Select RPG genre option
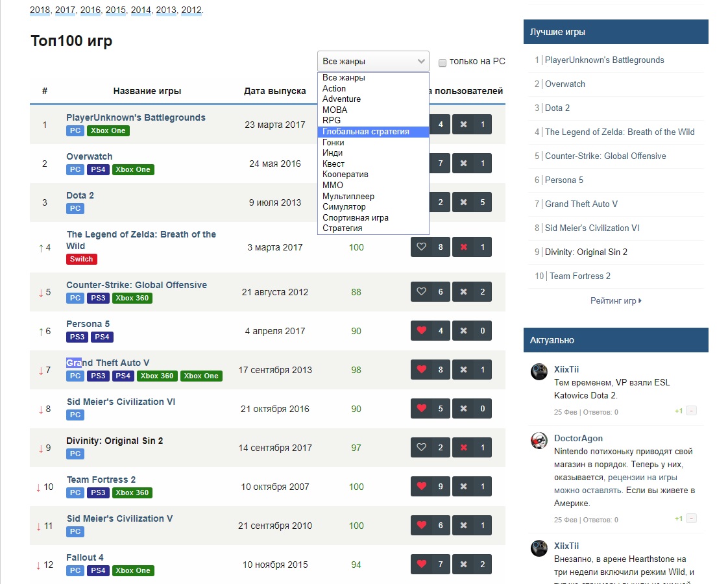The image size is (728, 584). (373, 120)
